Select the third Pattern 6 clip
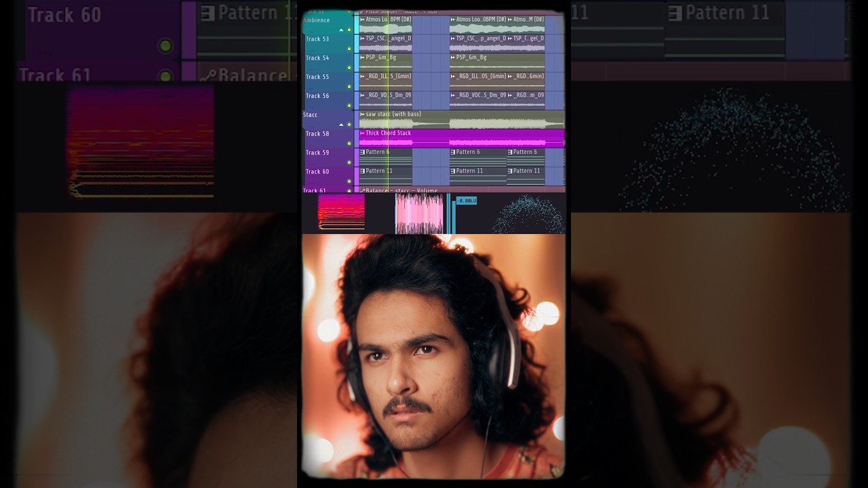 point(526,157)
